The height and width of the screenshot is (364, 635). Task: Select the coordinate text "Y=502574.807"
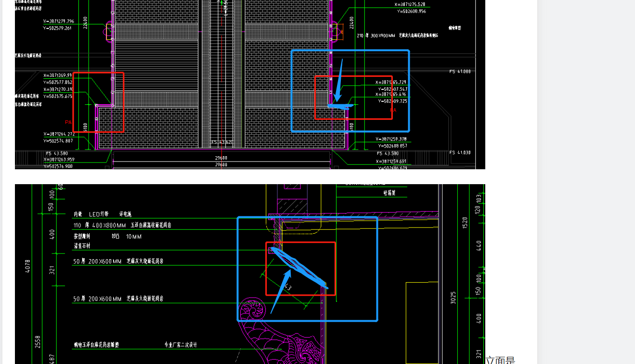pos(58,141)
